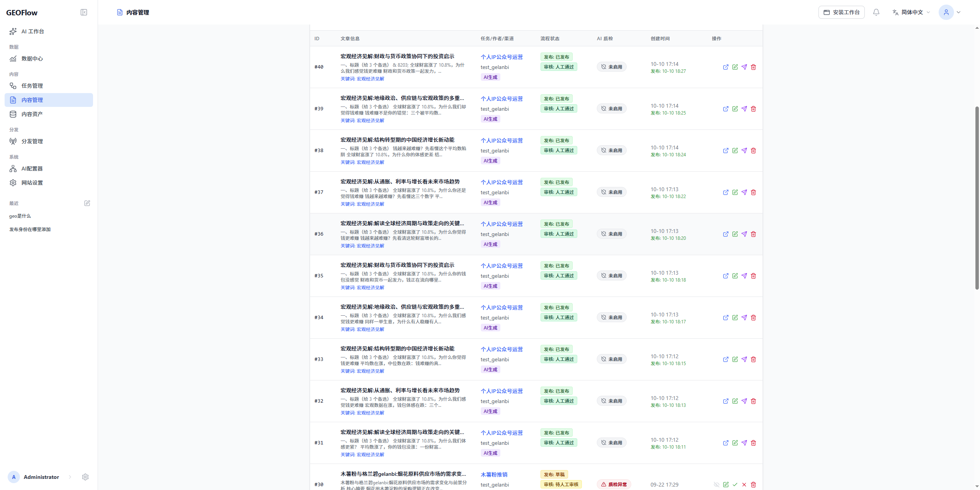Click the 安装工作台 button
The height and width of the screenshot is (490, 980).
coord(841,12)
